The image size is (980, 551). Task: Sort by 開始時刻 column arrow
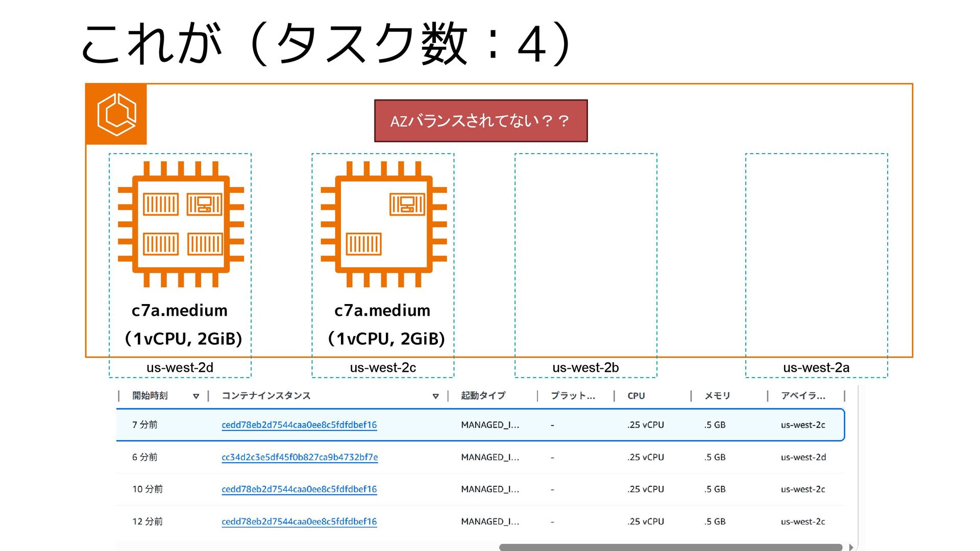tap(196, 396)
